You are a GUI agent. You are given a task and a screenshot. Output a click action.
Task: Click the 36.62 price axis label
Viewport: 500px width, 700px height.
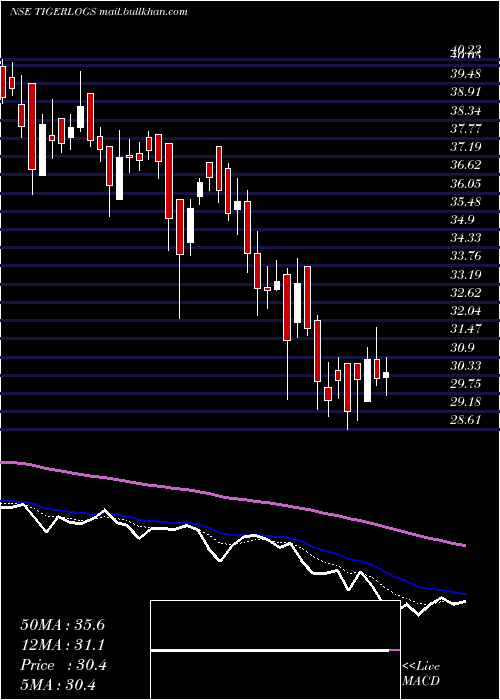465,165
